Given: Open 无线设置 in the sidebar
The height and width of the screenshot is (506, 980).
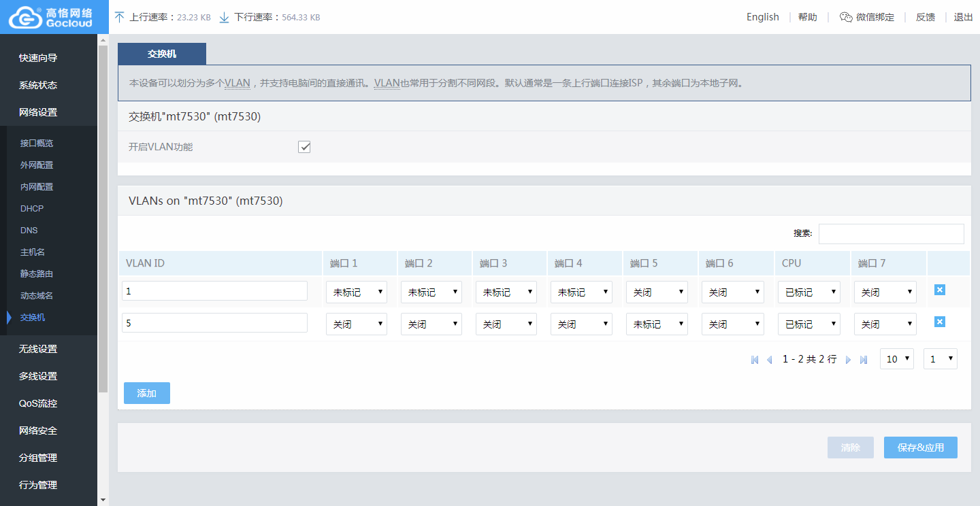Looking at the screenshot, I should 38,349.
